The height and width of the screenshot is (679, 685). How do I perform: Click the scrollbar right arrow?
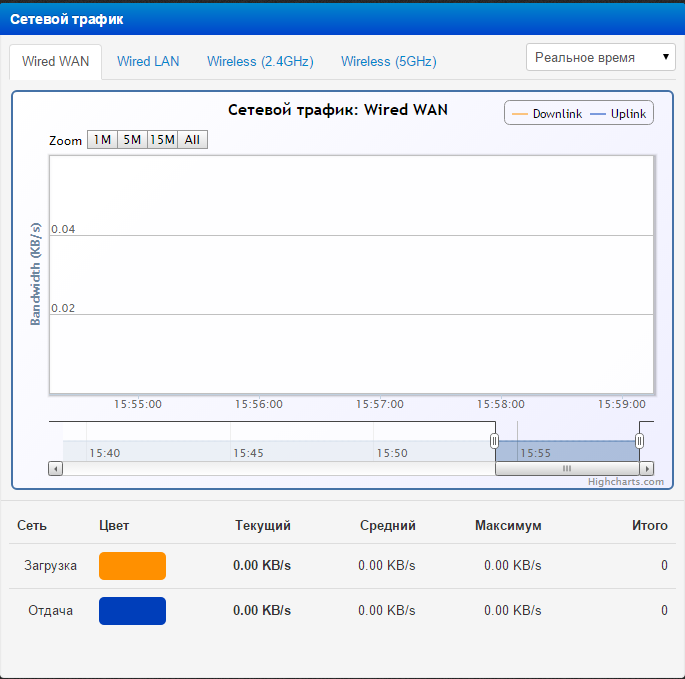pos(647,468)
